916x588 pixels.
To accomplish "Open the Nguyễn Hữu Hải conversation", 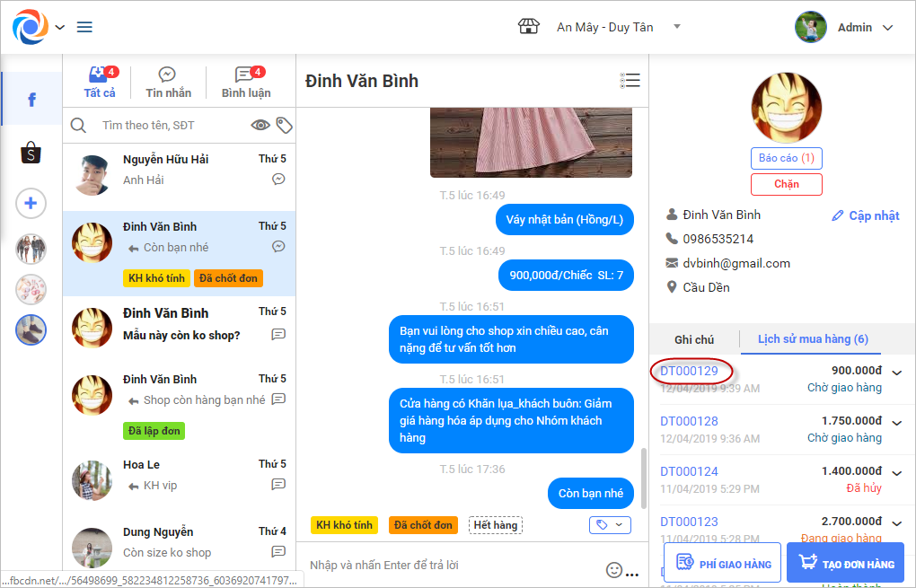I will coord(180,177).
